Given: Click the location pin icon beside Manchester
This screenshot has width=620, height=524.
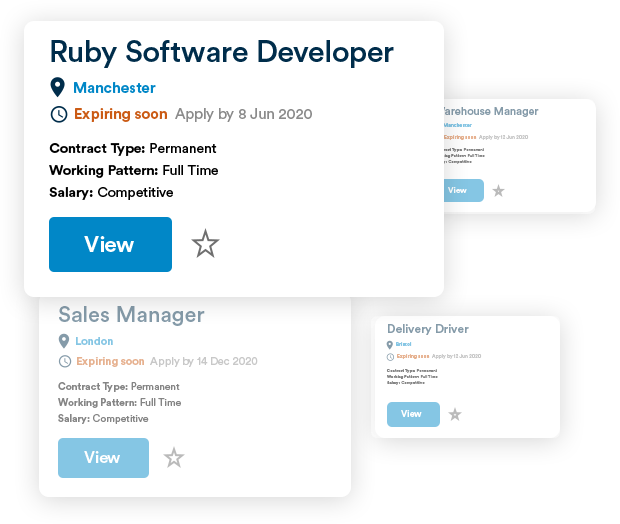Looking at the screenshot, I should pos(58,88).
